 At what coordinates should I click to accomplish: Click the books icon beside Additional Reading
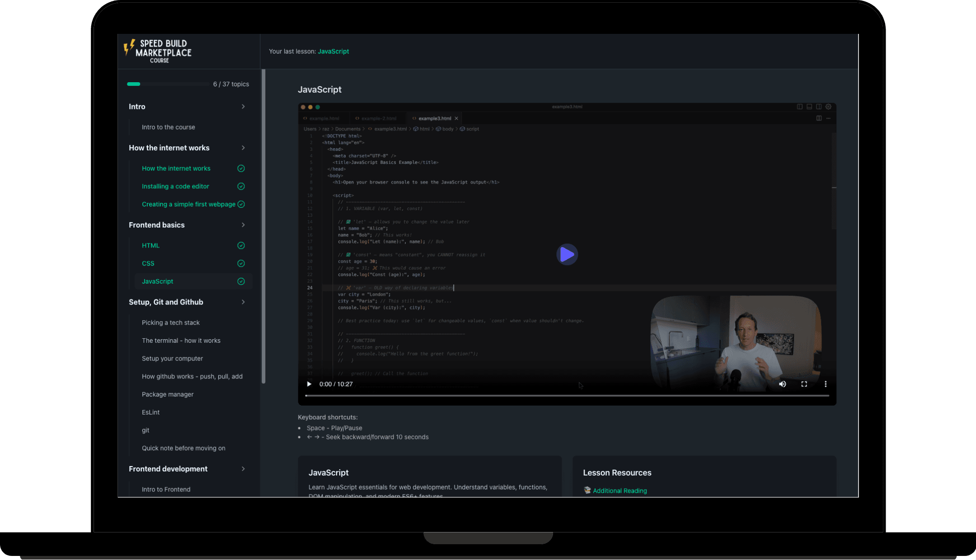tap(587, 490)
